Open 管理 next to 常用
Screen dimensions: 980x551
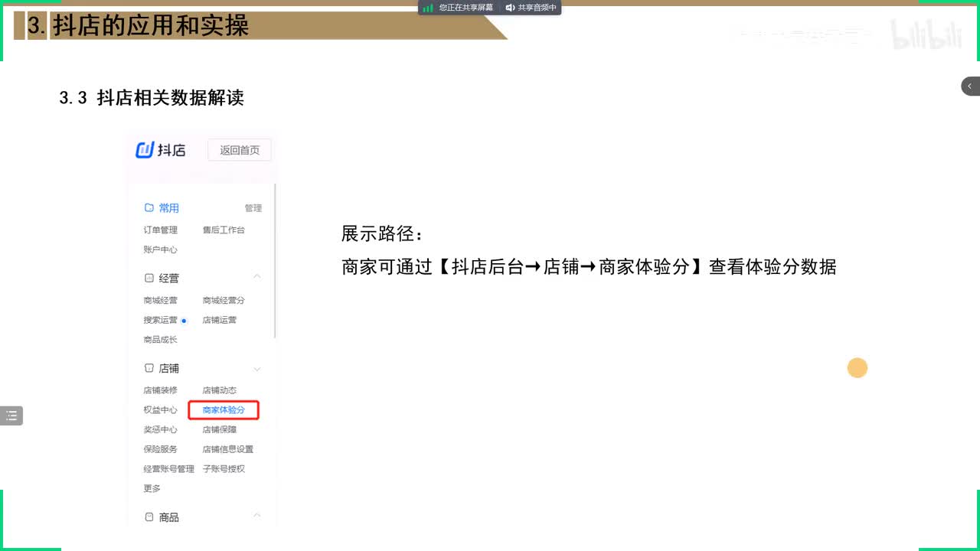(253, 208)
